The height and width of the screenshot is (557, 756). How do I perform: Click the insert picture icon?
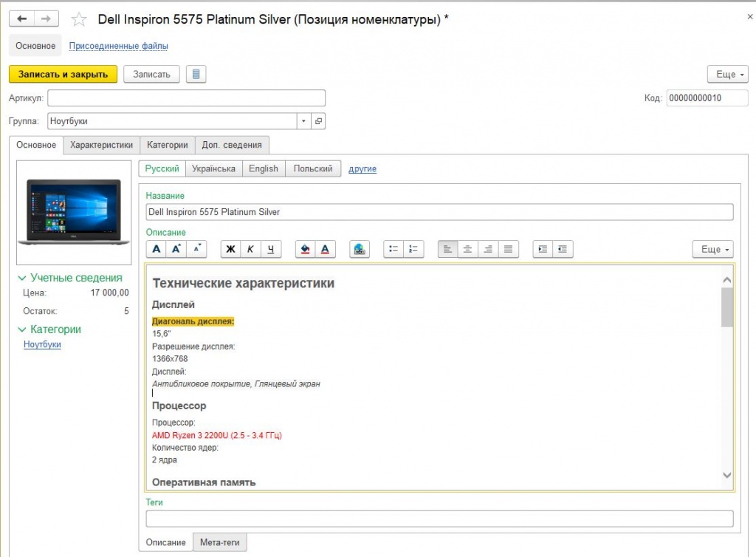click(360, 250)
